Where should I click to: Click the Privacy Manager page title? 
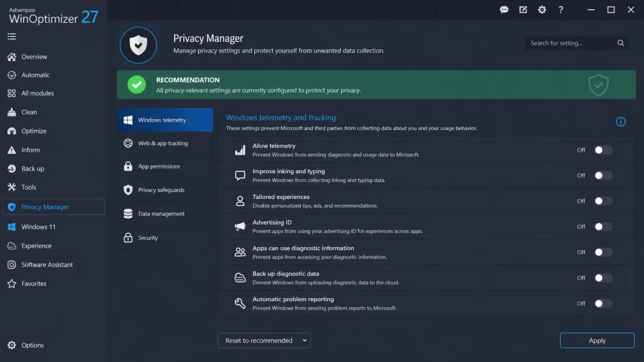click(x=208, y=39)
